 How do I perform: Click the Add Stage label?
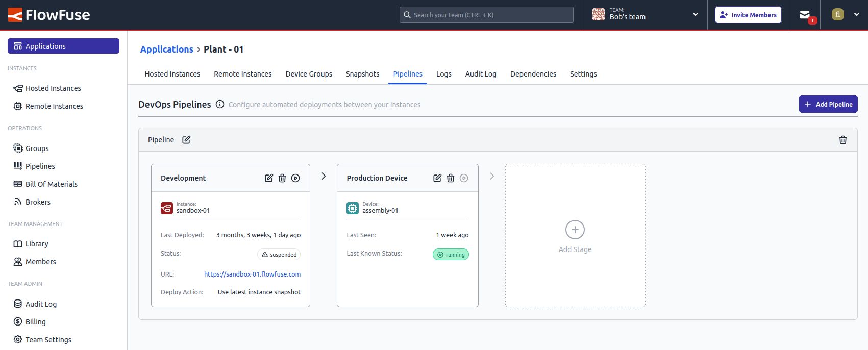575,249
